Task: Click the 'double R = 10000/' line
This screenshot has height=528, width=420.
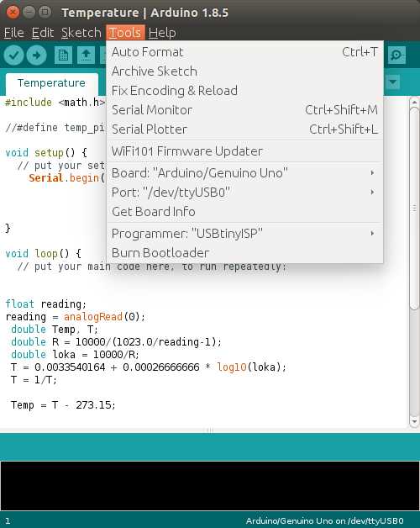Action: (x=117, y=342)
